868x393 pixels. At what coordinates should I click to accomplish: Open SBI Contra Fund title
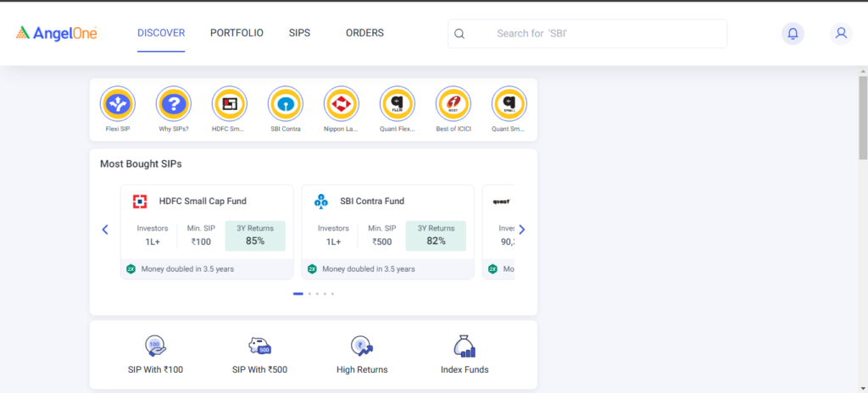point(372,202)
